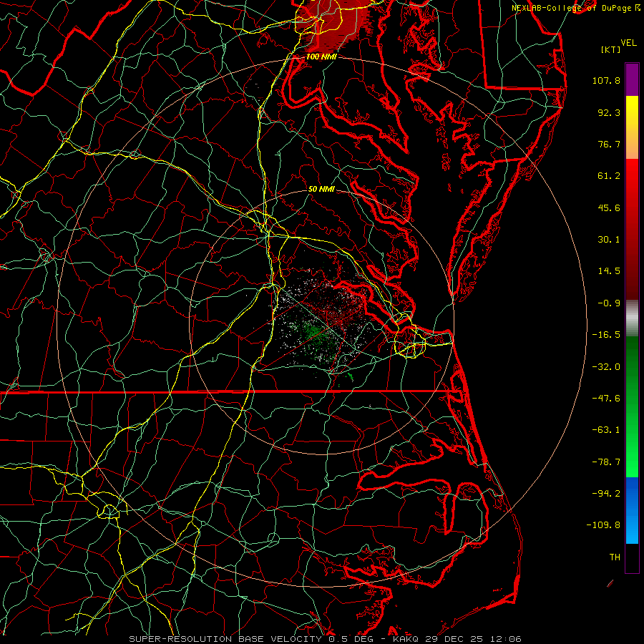Click the 92.3 velocity scale value
The image size is (644, 644).
[x=609, y=112]
